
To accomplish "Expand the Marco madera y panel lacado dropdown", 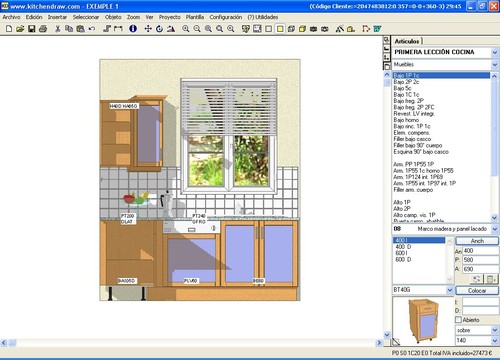I will tap(494, 229).
